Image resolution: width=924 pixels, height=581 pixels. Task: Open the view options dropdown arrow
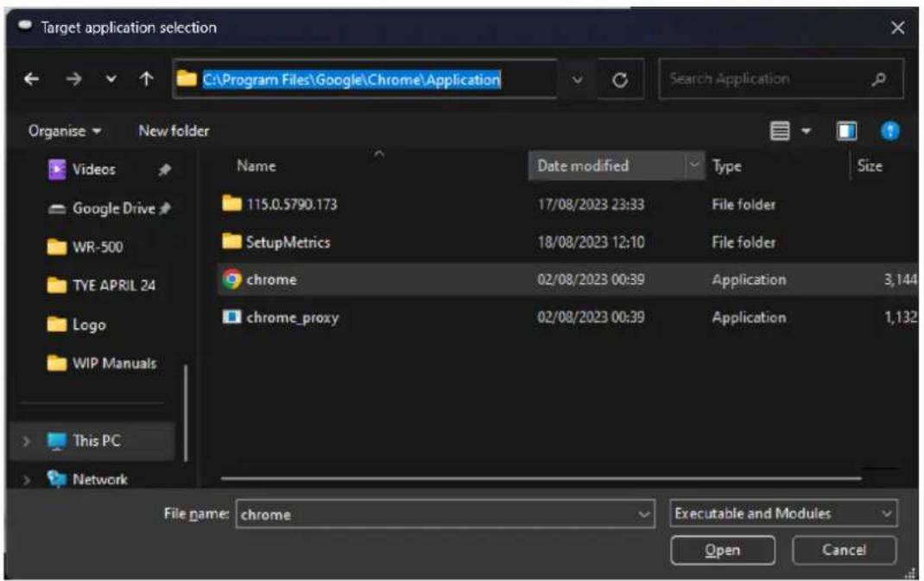[807, 131]
